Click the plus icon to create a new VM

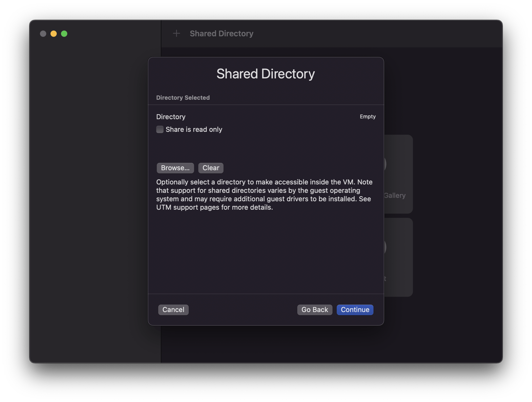pyautogui.click(x=176, y=33)
